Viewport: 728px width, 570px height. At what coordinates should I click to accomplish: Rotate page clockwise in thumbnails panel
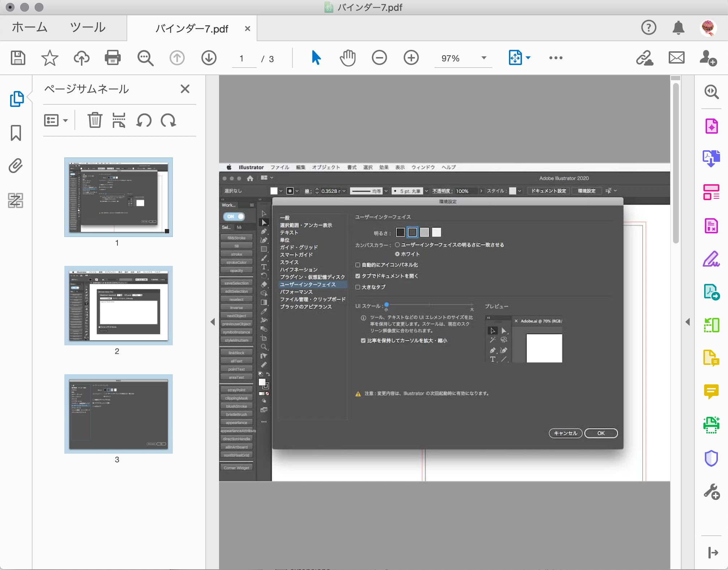pos(168,120)
